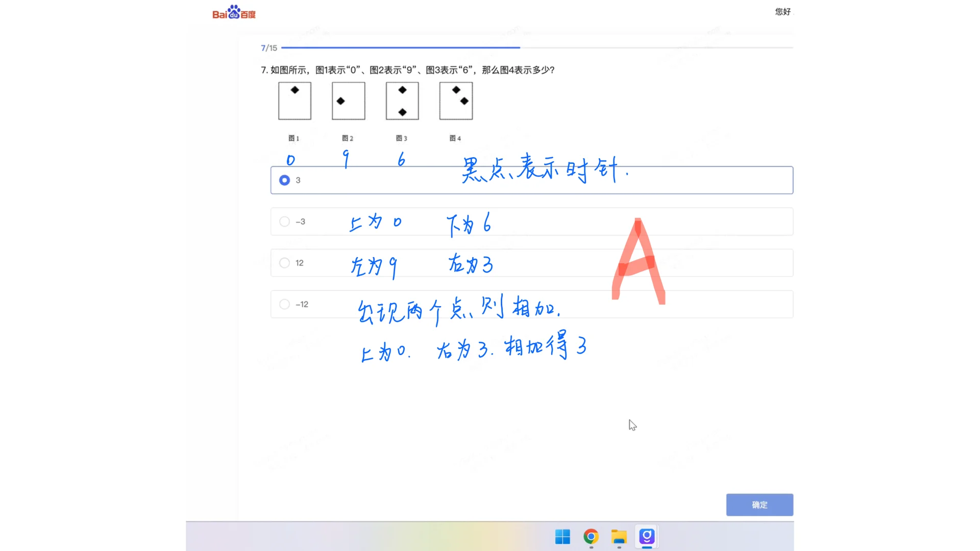Select the radio option for answer -12

tap(284, 304)
